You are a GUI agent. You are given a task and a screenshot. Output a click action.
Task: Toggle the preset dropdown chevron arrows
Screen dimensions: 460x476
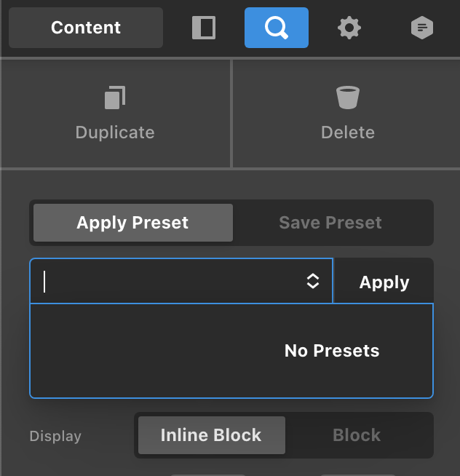click(x=313, y=282)
